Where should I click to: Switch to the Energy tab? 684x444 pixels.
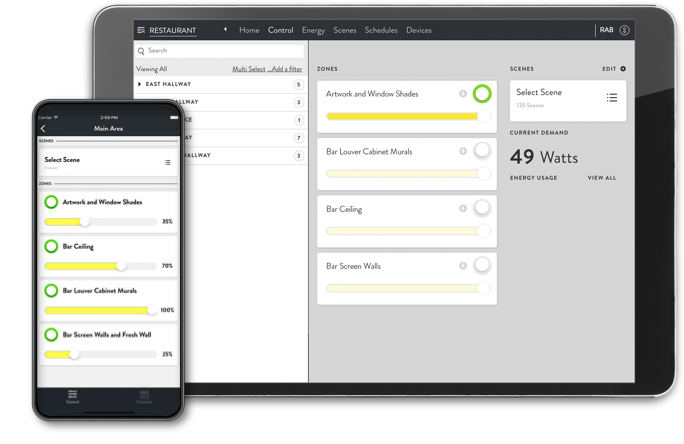(x=313, y=31)
